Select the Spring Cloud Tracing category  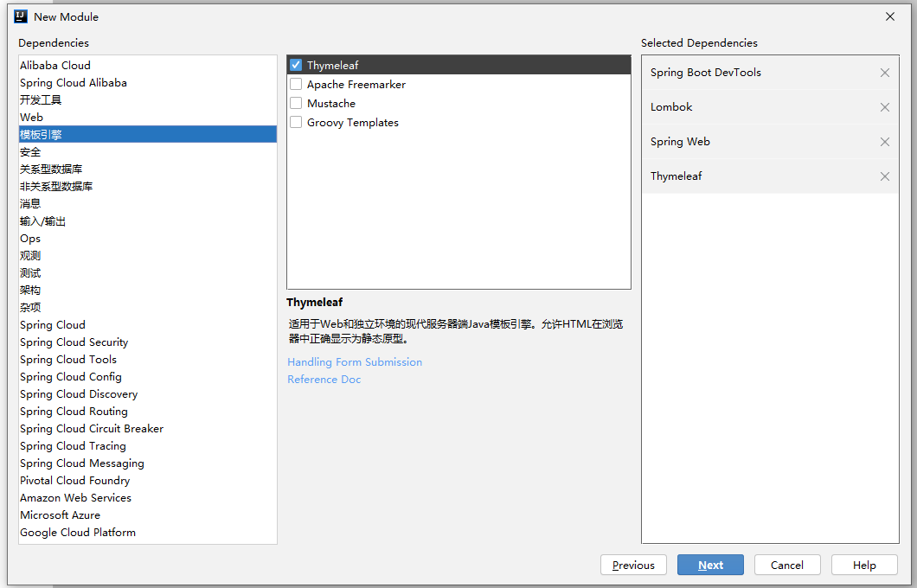(x=148, y=446)
